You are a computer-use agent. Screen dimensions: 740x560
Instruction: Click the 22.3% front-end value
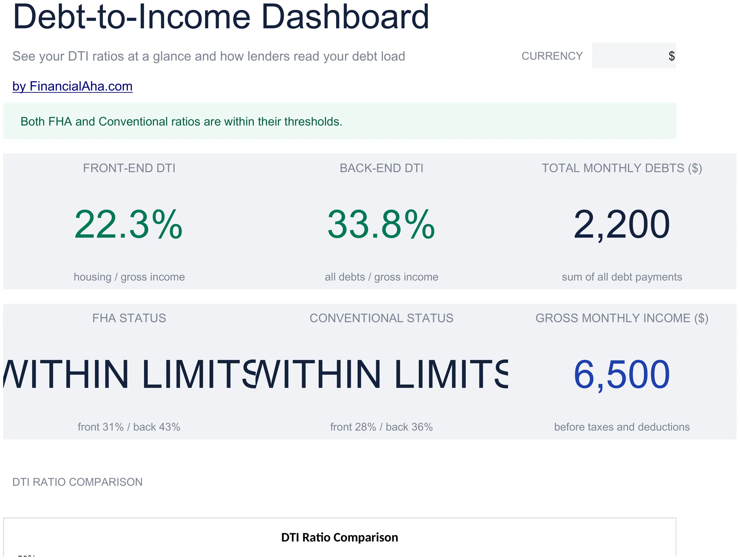pyautogui.click(x=129, y=224)
